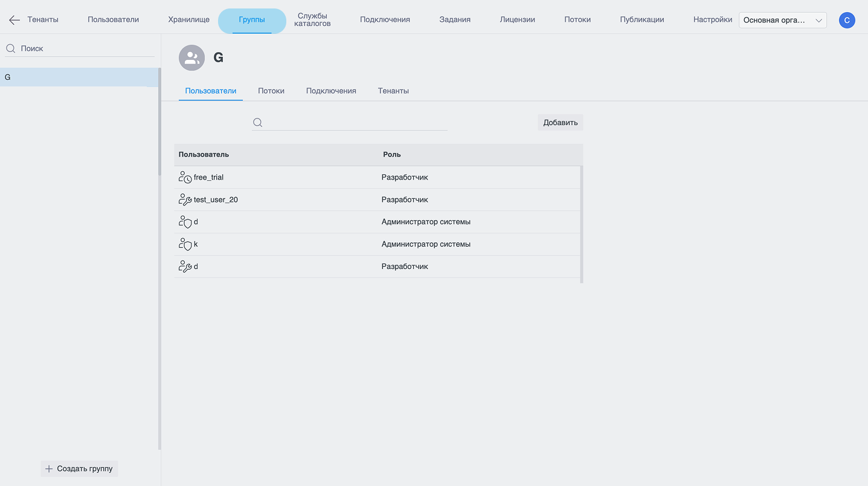Click the back arrow icon

(x=14, y=20)
